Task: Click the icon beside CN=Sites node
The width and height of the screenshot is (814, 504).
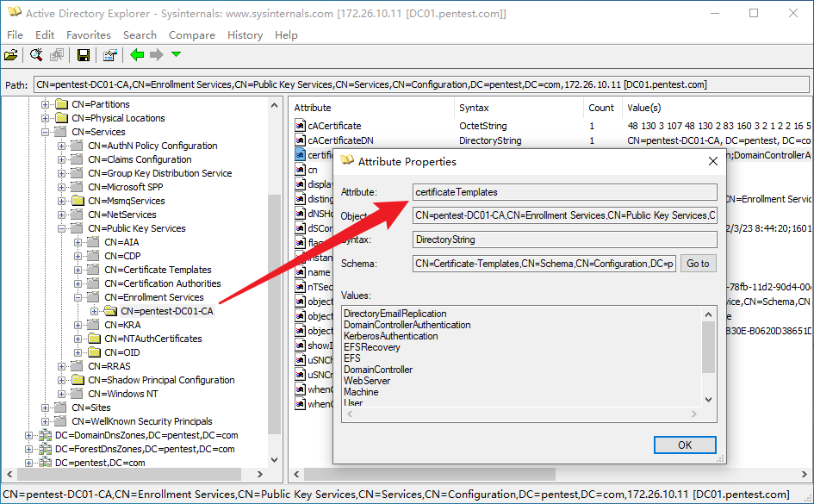Action: pos(61,408)
